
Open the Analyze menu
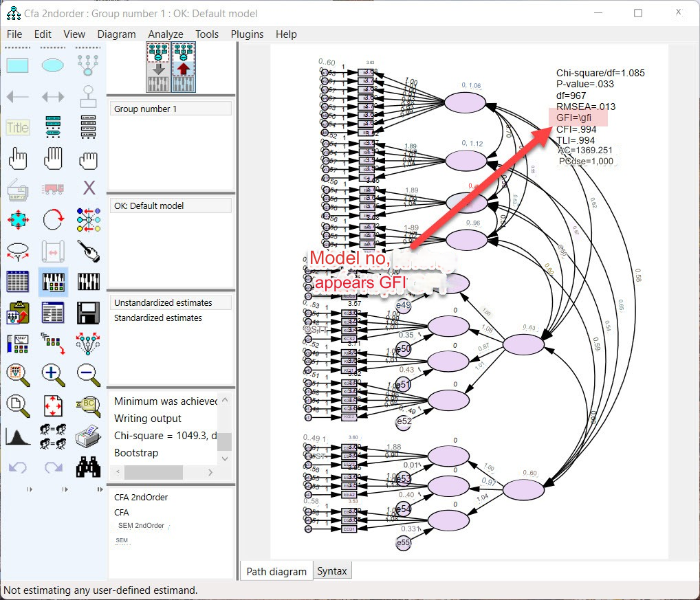click(x=166, y=34)
